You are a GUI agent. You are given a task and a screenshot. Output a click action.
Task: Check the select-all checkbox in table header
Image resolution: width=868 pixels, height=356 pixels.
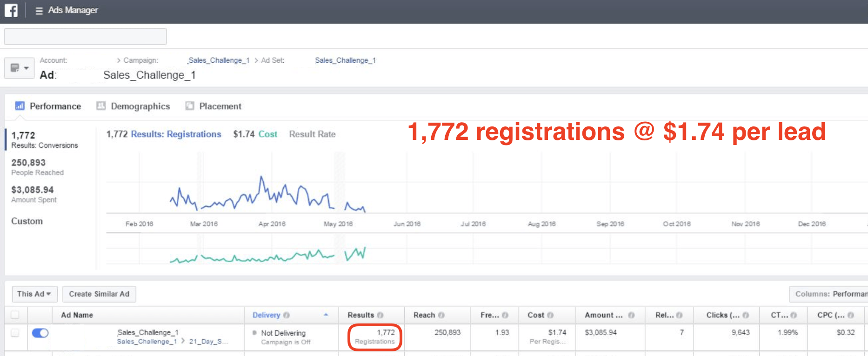[15, 315]
